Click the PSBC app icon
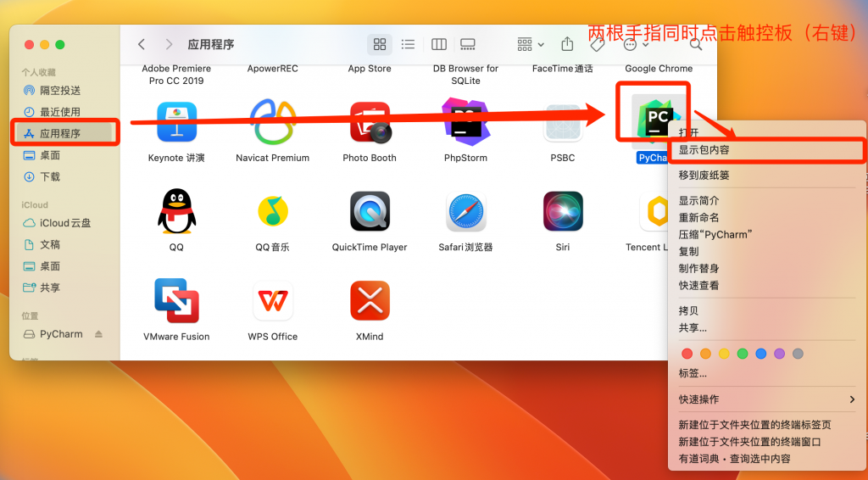Image resolution: width=868 pixels, height=480 pixels. click(x=563, y=122)
